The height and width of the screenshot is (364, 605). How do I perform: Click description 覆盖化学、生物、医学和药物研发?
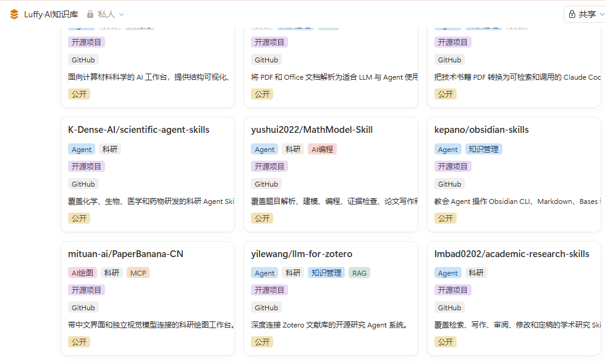[151, 201]
